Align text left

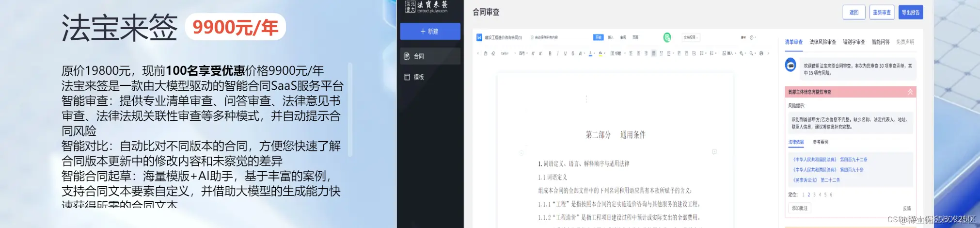click(x=631, y=53)
